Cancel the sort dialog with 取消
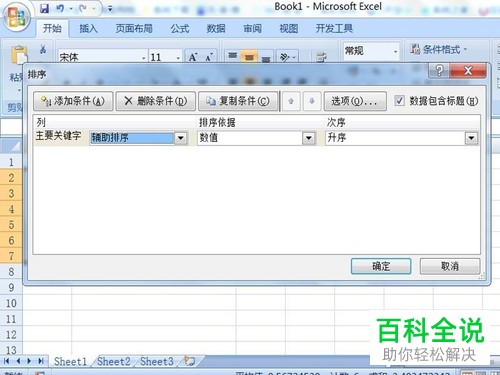Viewport: 500px width, 375px height. click(450, 266)
